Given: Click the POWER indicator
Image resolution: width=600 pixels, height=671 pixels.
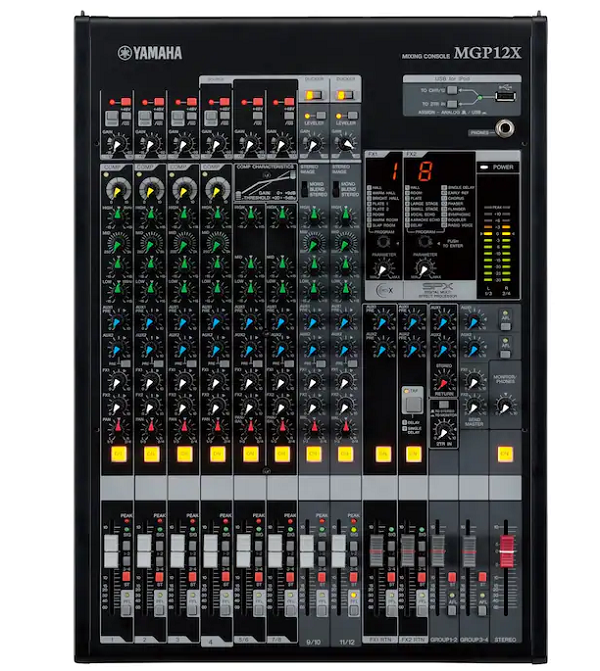Looking at the screenshot, I should pos(484,167).
